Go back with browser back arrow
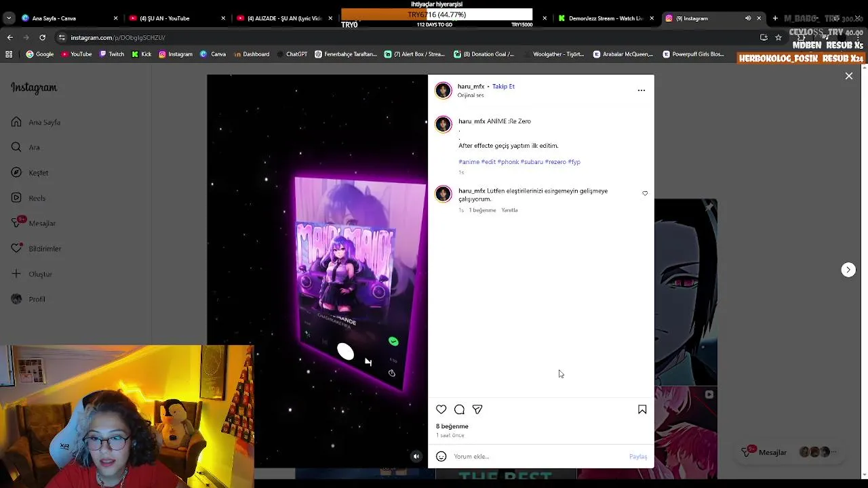This screenshot has width=868, height=488. coord(9,37)
